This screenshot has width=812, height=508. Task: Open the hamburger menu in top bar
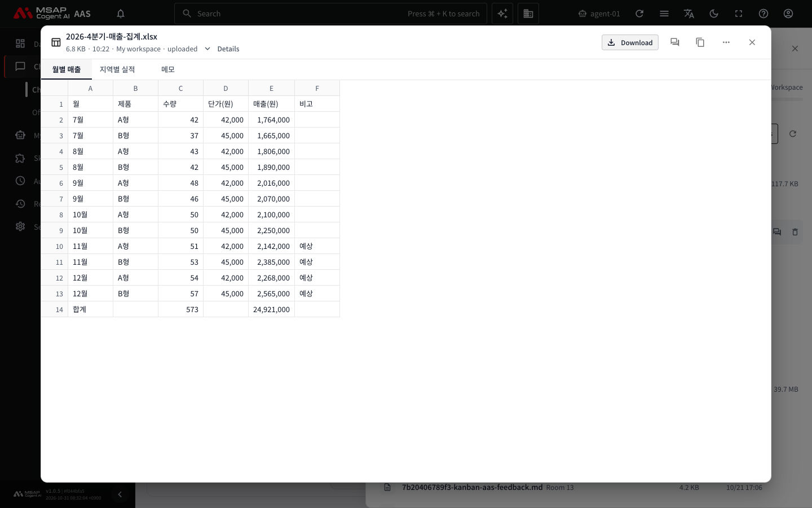[x=664, y=14]
